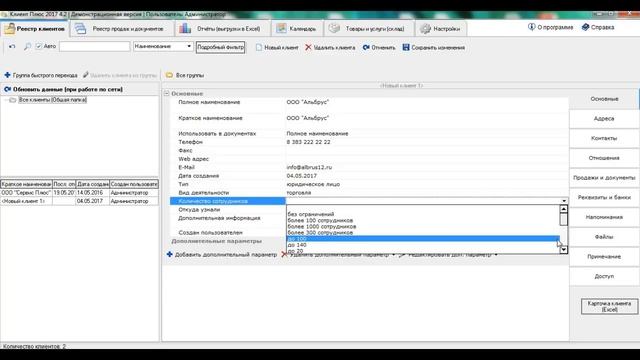Image resolution: width=640 pixels, height=360 pixels.
Task: Click the search text field next to Авто
Action: pos(94,47)
